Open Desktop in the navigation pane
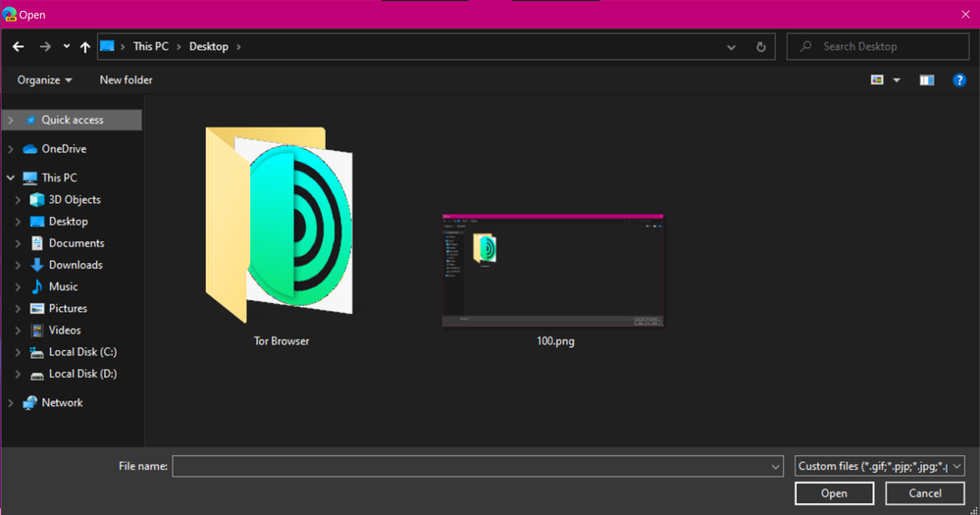 68,222
